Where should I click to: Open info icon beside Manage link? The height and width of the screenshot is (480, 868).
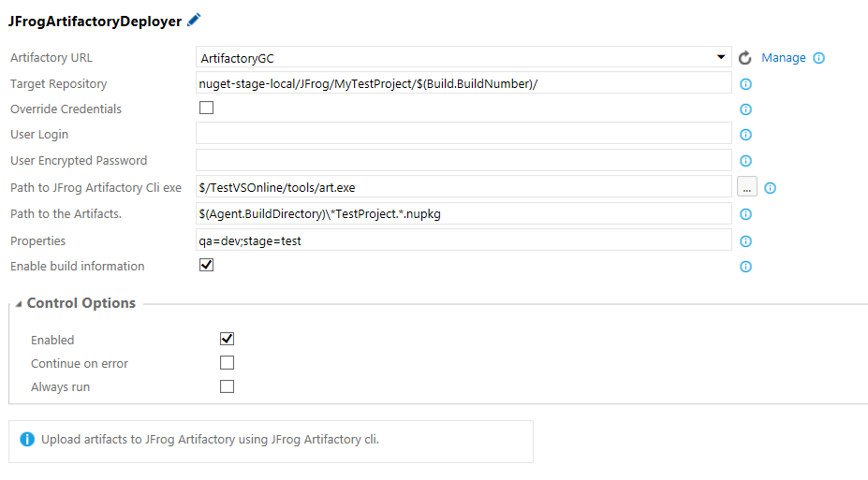(818, 58)
